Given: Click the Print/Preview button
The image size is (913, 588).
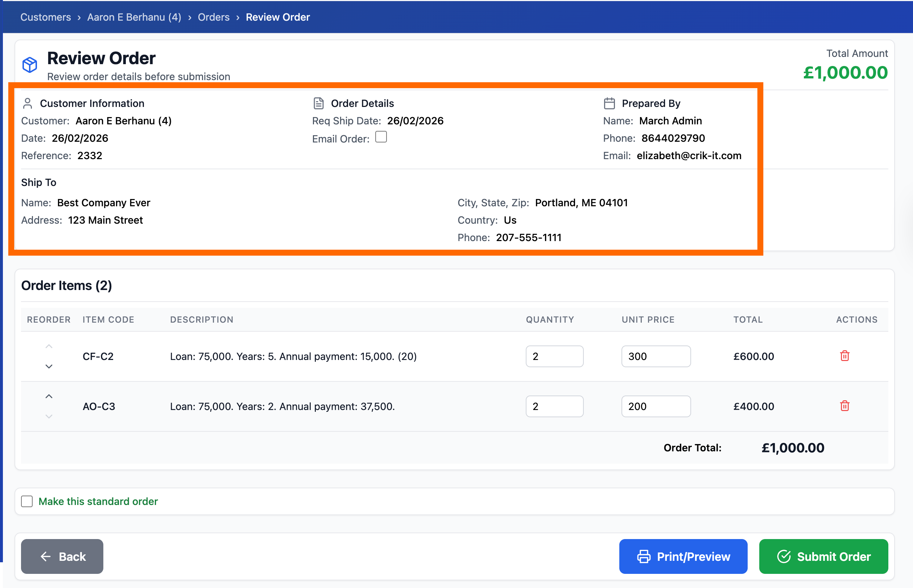Looking at the screenshot, I should [x=683, y=556].
